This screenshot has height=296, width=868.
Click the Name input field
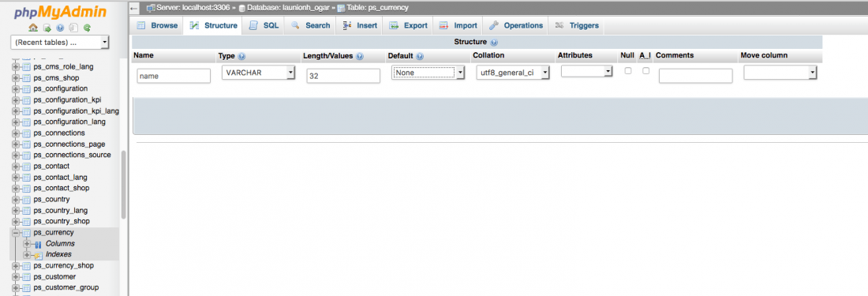coord(174,76)
